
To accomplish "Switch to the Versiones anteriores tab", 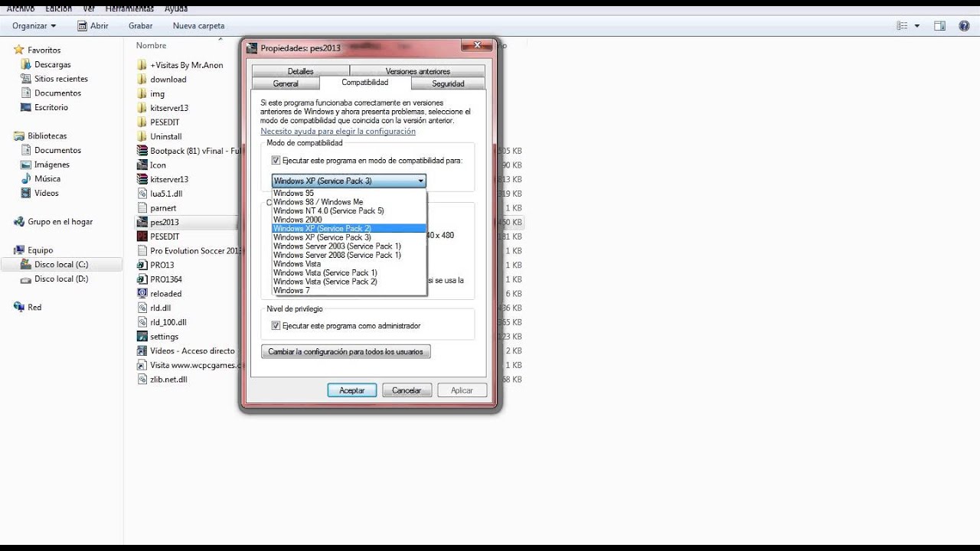I will coord(417,71).
